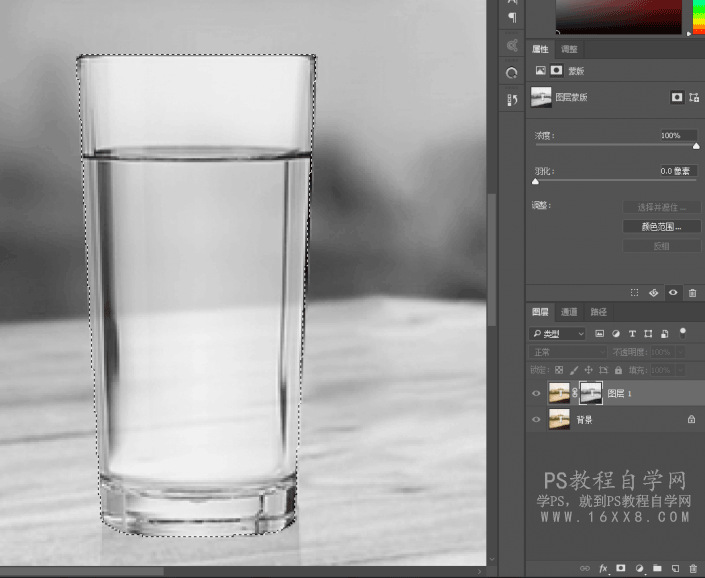Click the 反相 button
The height and width of the screenshot is (578, 705).
click(x=661, y=246)
